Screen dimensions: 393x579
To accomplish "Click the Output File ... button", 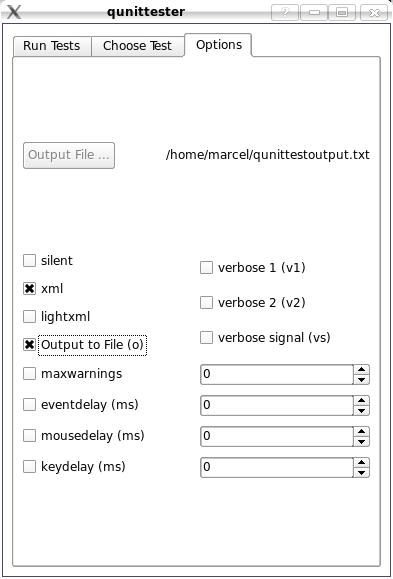I will coord(69,155).
